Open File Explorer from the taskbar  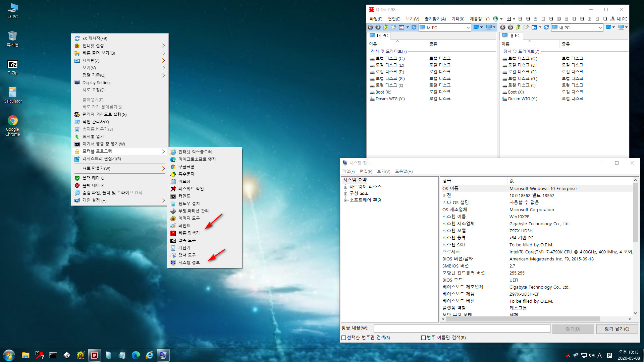point(25,355)
